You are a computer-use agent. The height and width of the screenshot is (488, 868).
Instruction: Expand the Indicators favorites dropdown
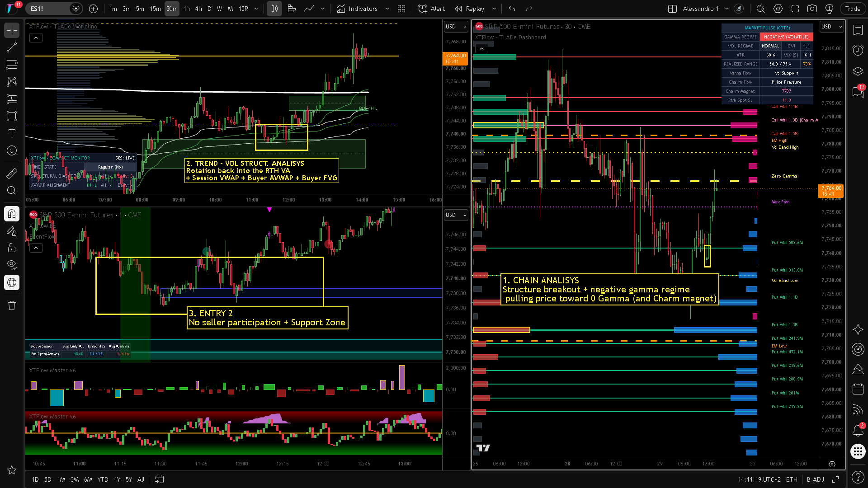(387, 9)
